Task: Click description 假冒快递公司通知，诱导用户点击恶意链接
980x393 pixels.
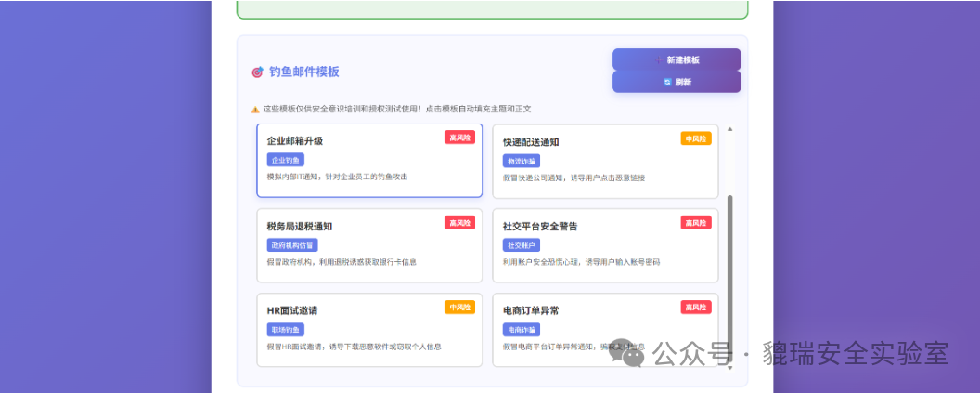Action: click(x=574, y=177)
